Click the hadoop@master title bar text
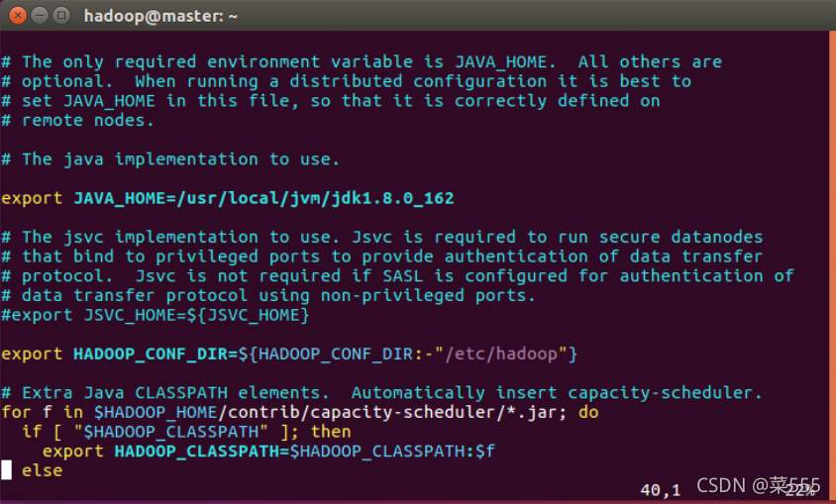This screenshot has height=504, width=836. click(x=160, y=16)
